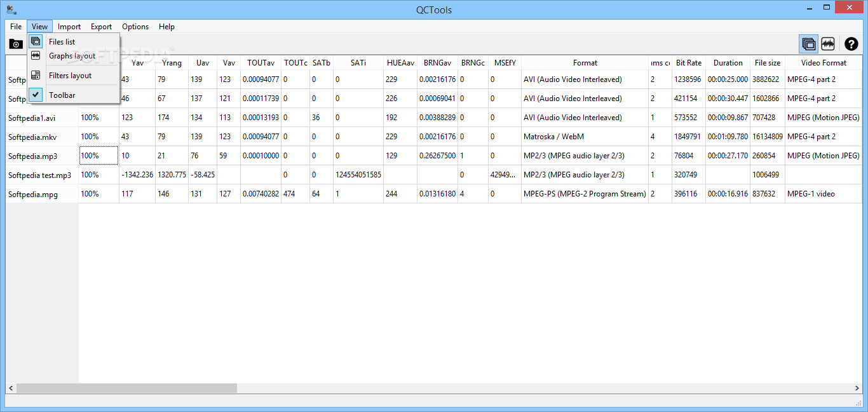Sort by File size column header
This screenshot has width=868, height=412.
pyautogui.click(x=768, y=63)
